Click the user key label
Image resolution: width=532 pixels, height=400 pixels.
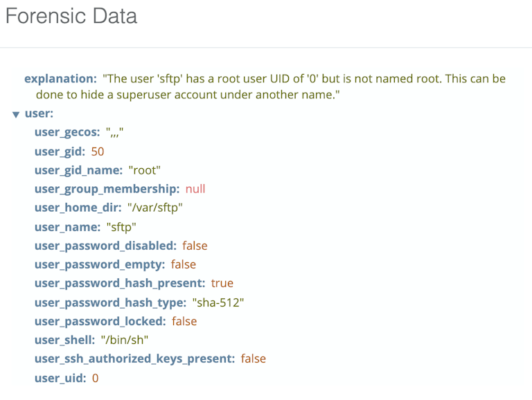pos(39,113)
